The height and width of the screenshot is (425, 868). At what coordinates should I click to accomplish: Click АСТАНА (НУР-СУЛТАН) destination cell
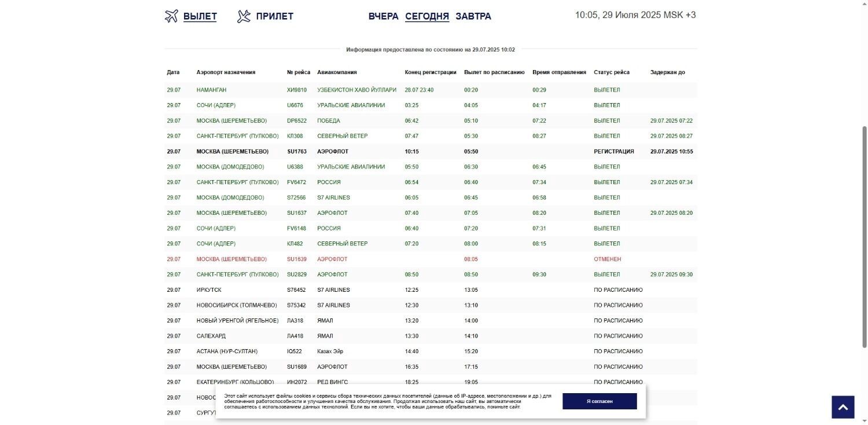(227, 351)
